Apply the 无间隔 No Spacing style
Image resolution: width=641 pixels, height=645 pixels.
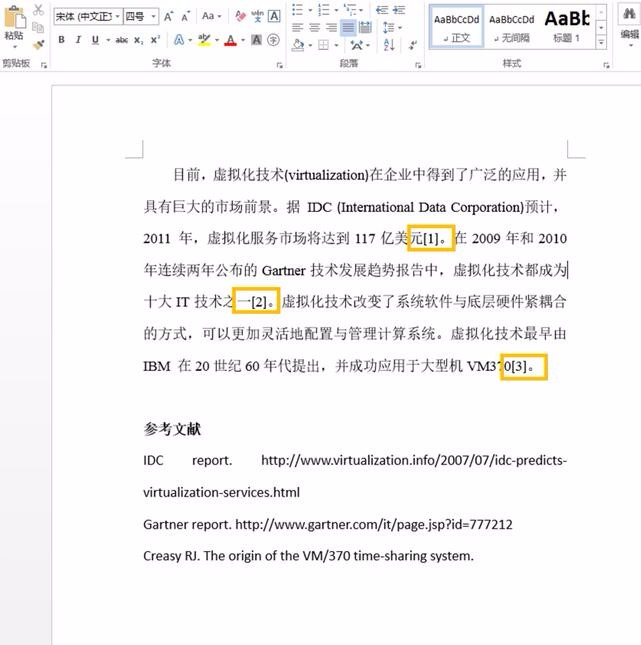tap(512, 28)
